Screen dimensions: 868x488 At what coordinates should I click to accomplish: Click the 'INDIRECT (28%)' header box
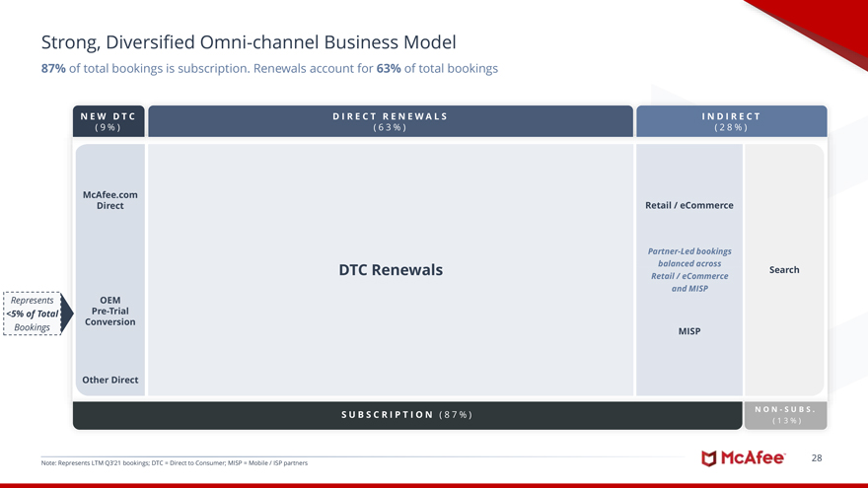(x=731, y=121)
